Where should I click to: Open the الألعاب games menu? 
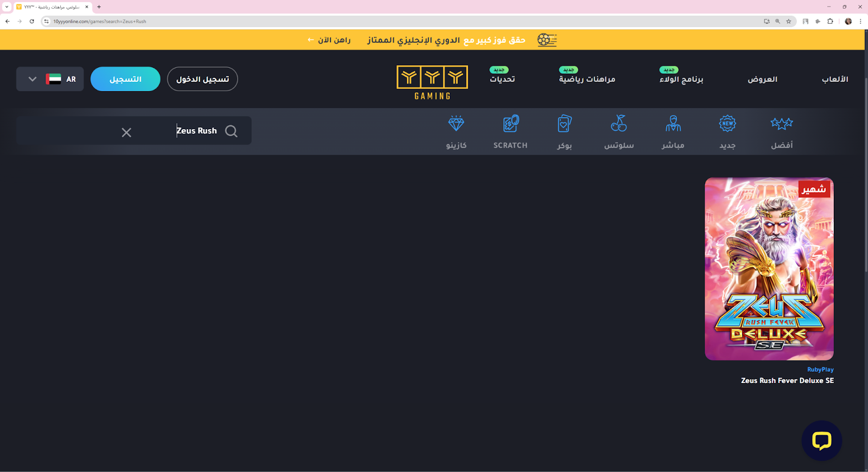[835, 79]
